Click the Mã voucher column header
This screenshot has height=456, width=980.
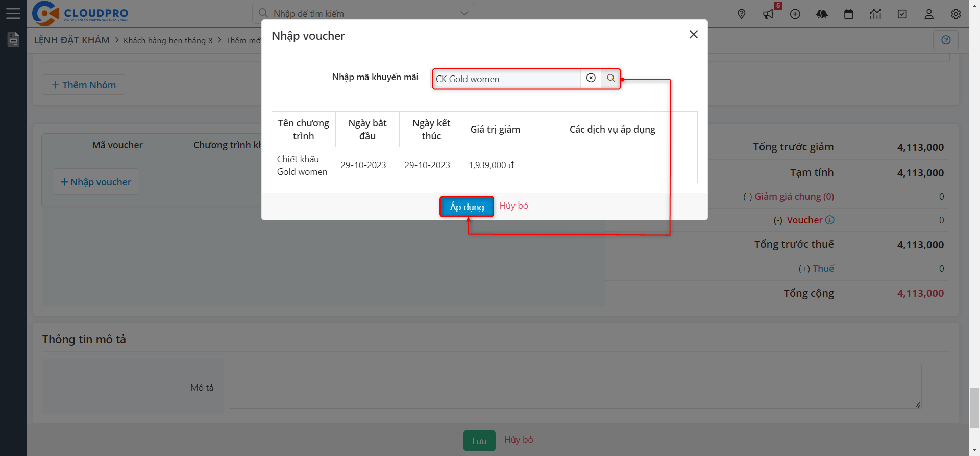[117, 145]
